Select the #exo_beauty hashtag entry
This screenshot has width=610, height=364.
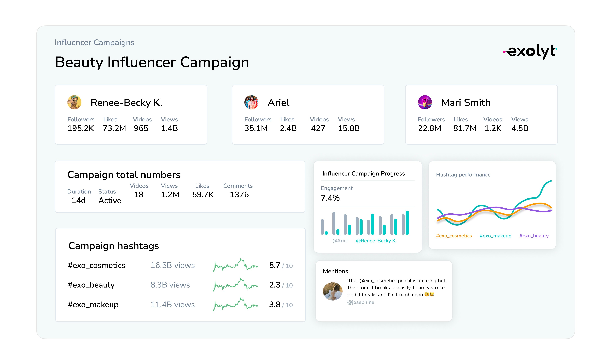[91, 285]
